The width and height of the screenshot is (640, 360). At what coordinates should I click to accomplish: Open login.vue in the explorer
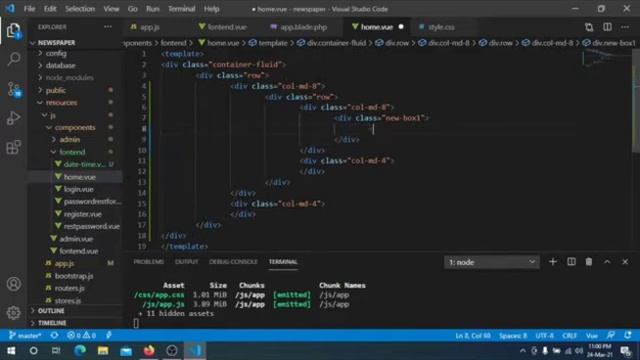(78, 189)
